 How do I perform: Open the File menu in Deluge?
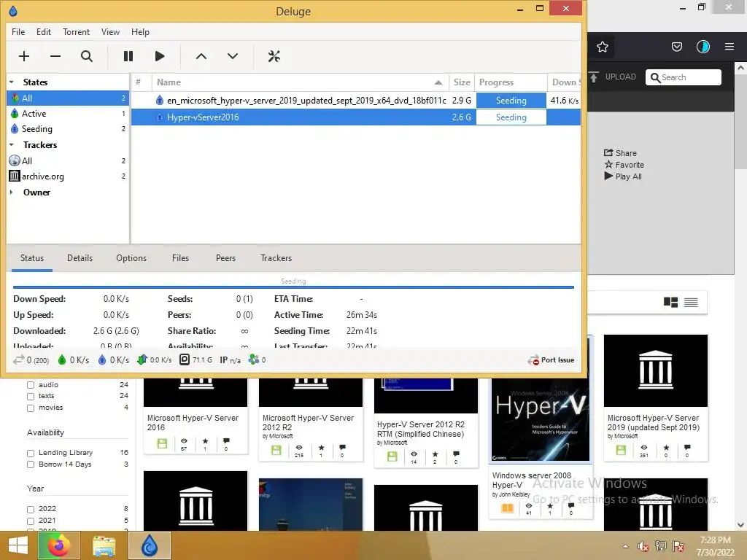click(18, 32)
